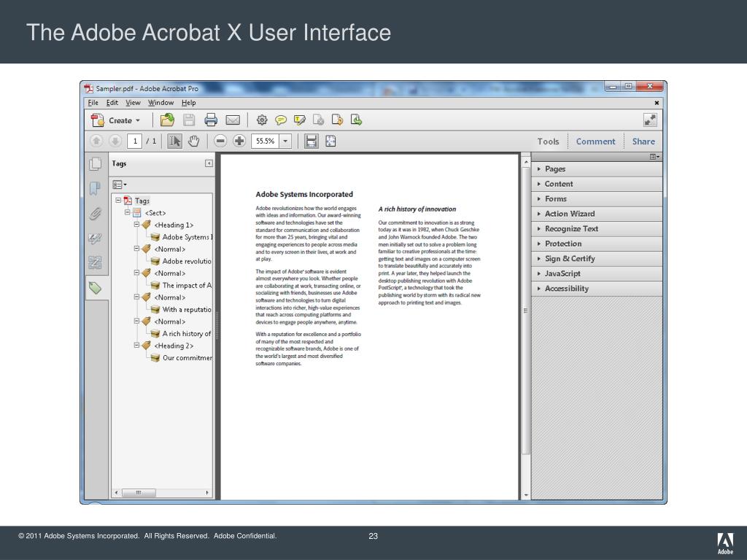This screenshot has width=747, height=560.
Task: Print the document with printer icon
Action: 211,120
